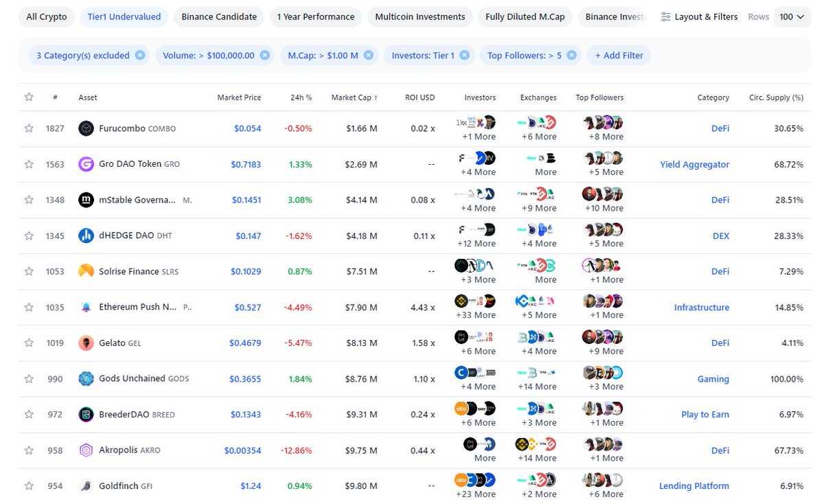The height and width of the screenshot is (504, 824).
Task: Click Gods Unchained investor icons
Action: [x=475, y=373]
